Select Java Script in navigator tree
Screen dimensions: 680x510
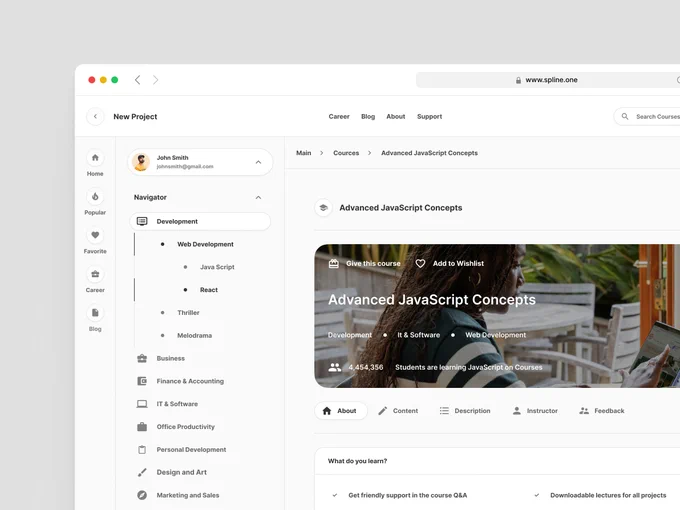(217, 267)
